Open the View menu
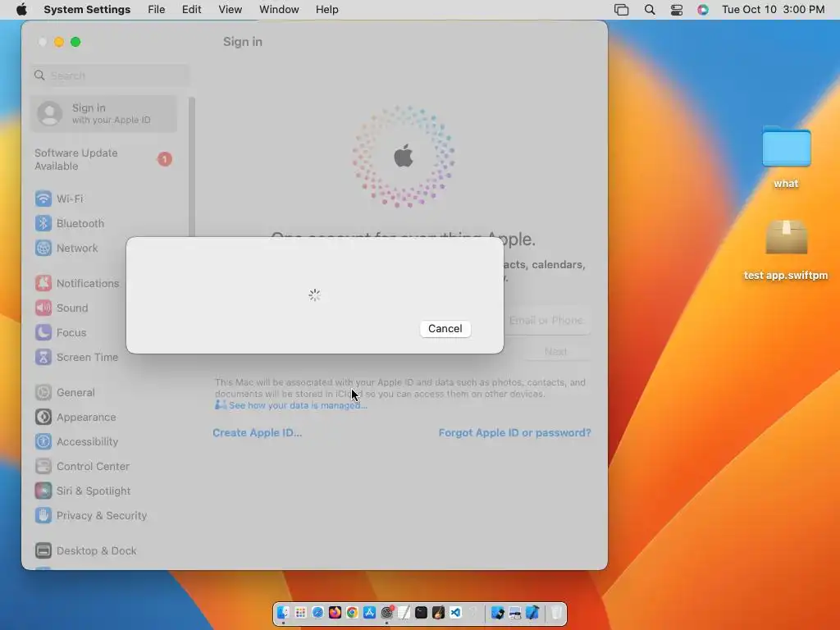This screenshot has height=630, width=840. point(230,10)
